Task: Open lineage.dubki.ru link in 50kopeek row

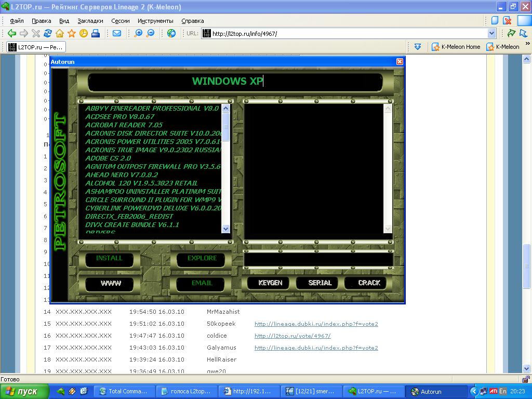Action: [316, 324]
